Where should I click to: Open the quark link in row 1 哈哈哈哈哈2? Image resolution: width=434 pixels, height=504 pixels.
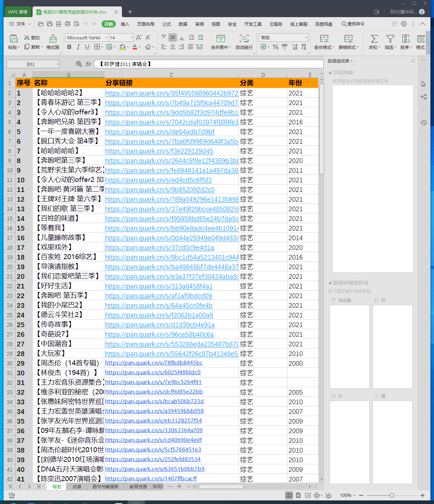(172, 93)
